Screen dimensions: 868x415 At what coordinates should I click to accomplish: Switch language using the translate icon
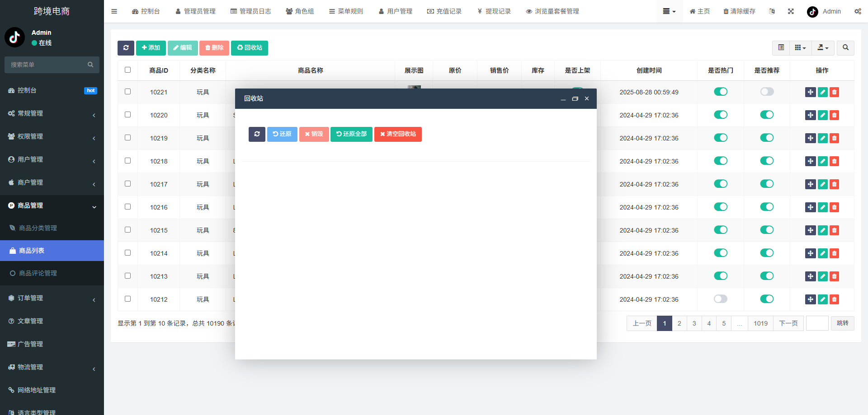click(772, 11)
